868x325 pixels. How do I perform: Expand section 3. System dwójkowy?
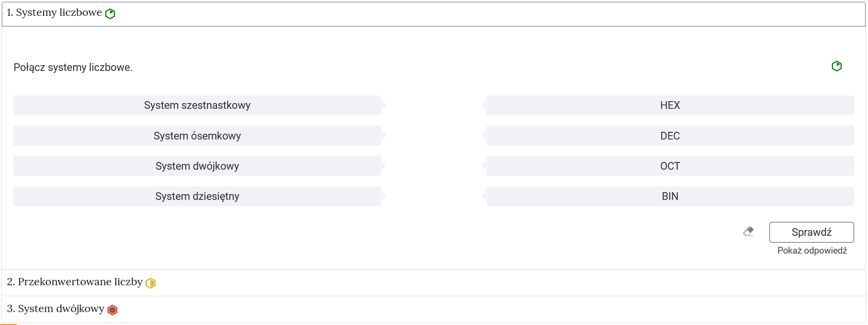55,309
